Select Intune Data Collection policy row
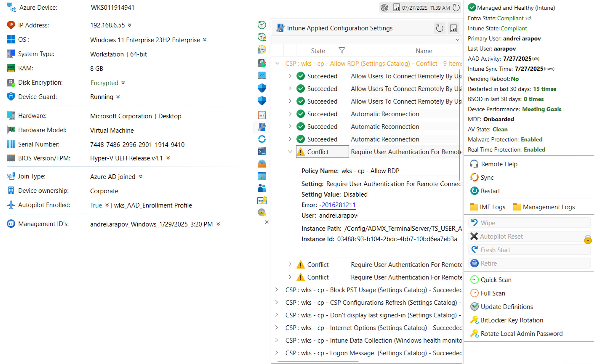Screen dimensions: 594x364 [373, 340]
